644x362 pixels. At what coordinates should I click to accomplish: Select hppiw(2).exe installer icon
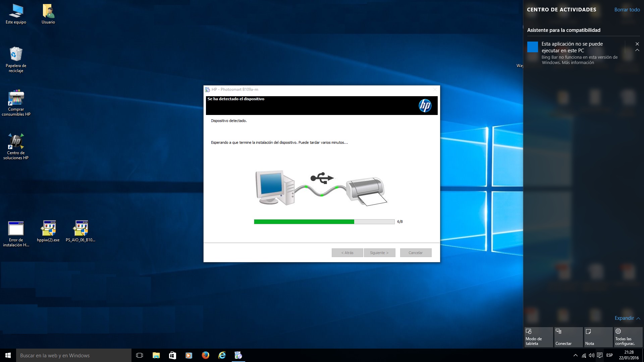48,231
